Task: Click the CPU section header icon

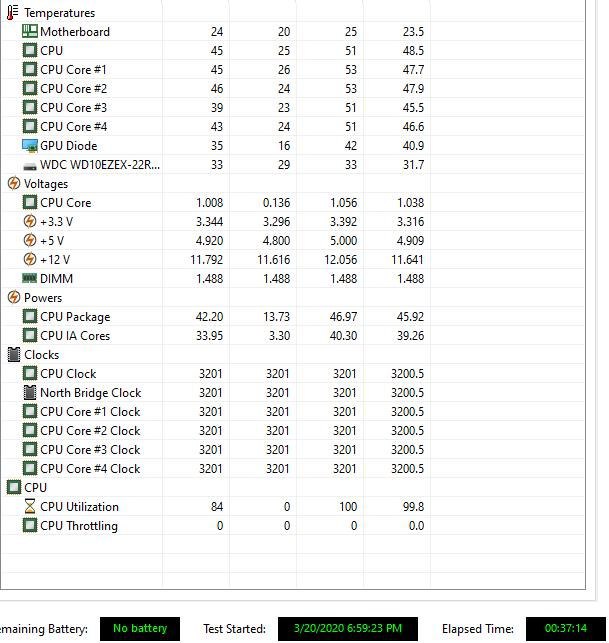Action: 14,487
